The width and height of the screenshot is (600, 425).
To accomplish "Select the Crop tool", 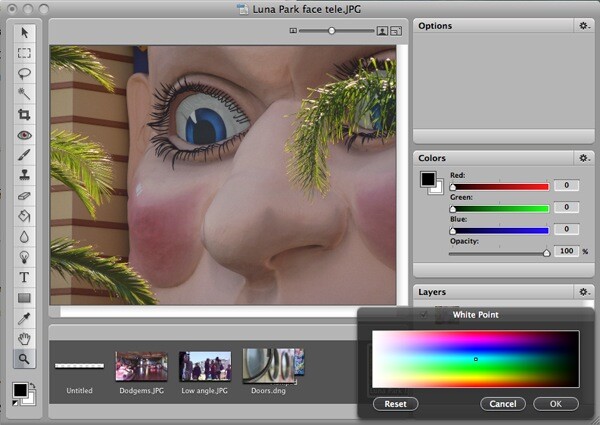I will (24, 114).
